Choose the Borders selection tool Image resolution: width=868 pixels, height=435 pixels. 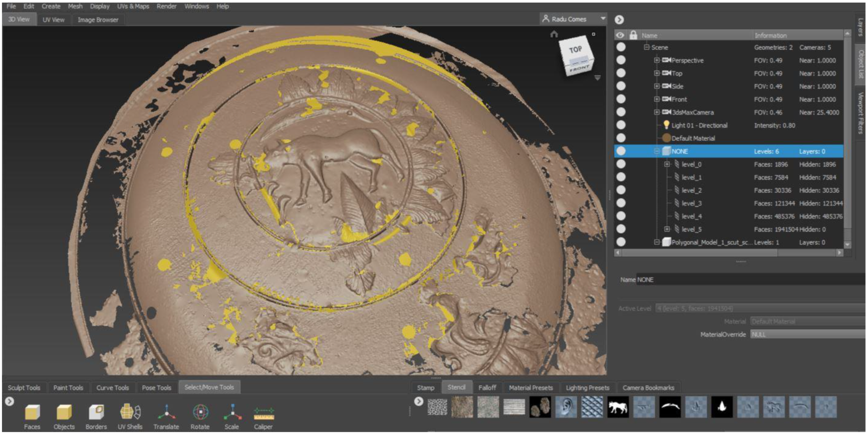[96, 412]
